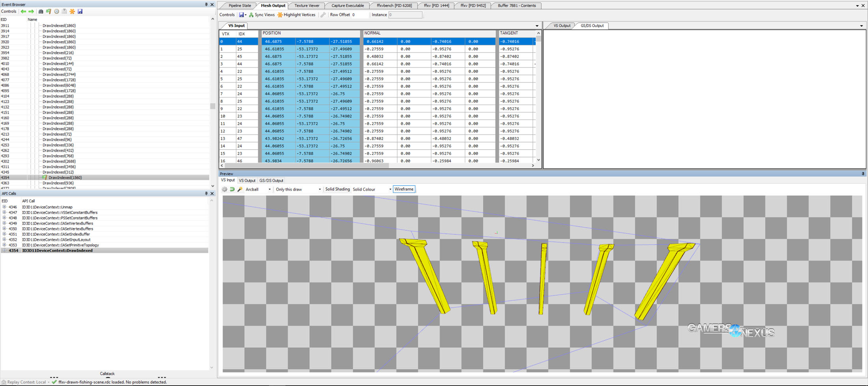Screen dimensions: 868x386
Task: Open the ffxvbench [PID 6208] tab
Action: [x=394, y=6]
